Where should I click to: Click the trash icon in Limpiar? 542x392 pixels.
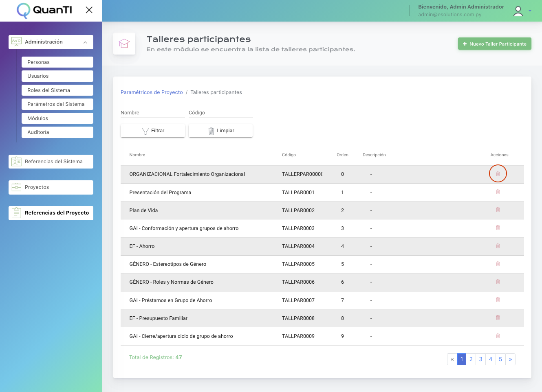pyautogui.click(x=211, y=131)
